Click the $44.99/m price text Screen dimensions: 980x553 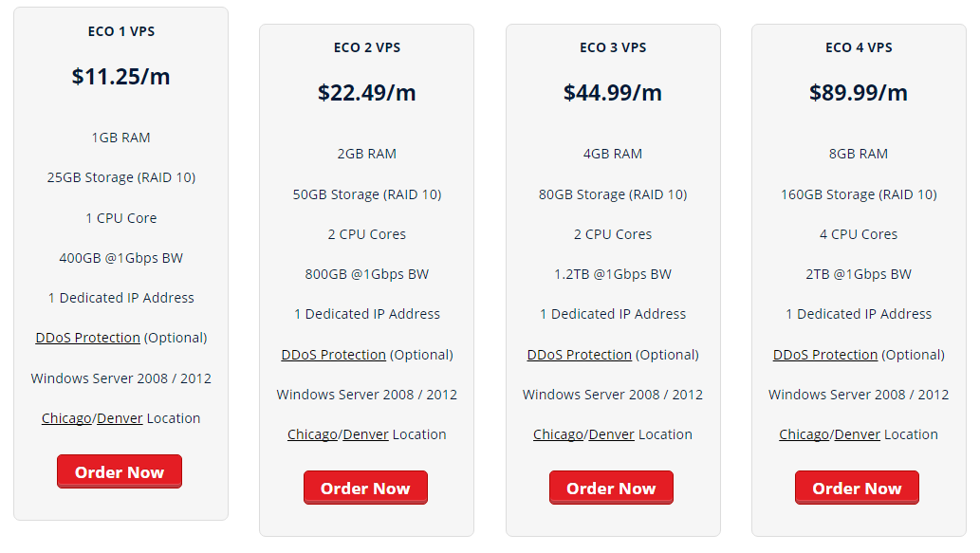pyautogui.click(x=613, y=92)
